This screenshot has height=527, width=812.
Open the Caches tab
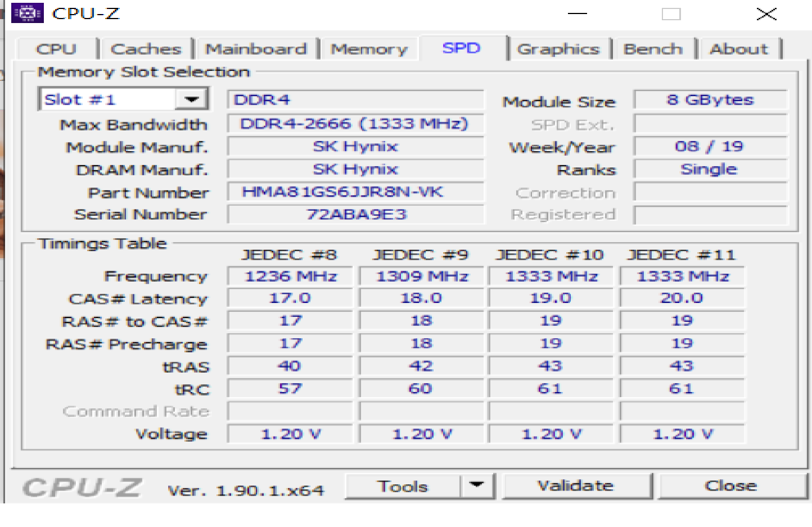[146, 49]
